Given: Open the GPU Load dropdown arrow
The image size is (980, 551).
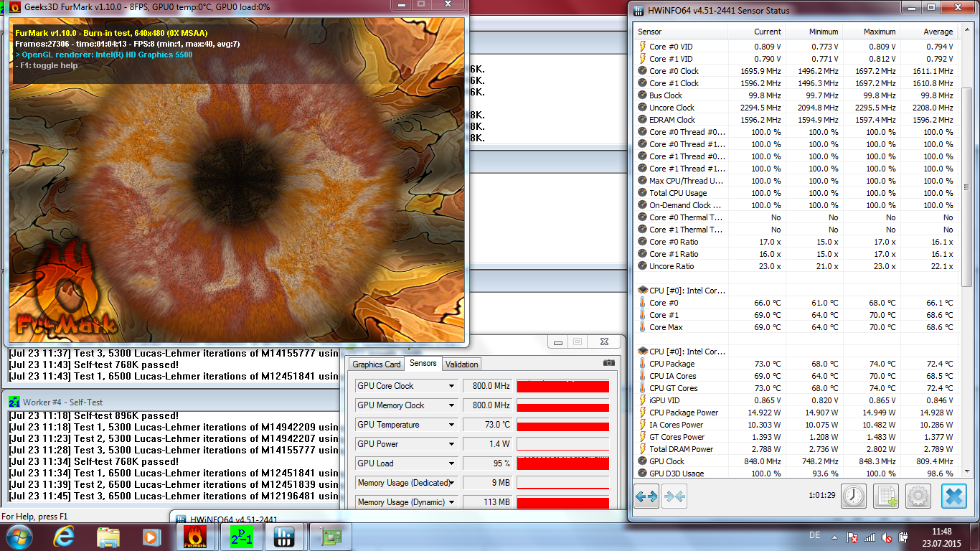Looking at the screenshot, I should (451, 463).
